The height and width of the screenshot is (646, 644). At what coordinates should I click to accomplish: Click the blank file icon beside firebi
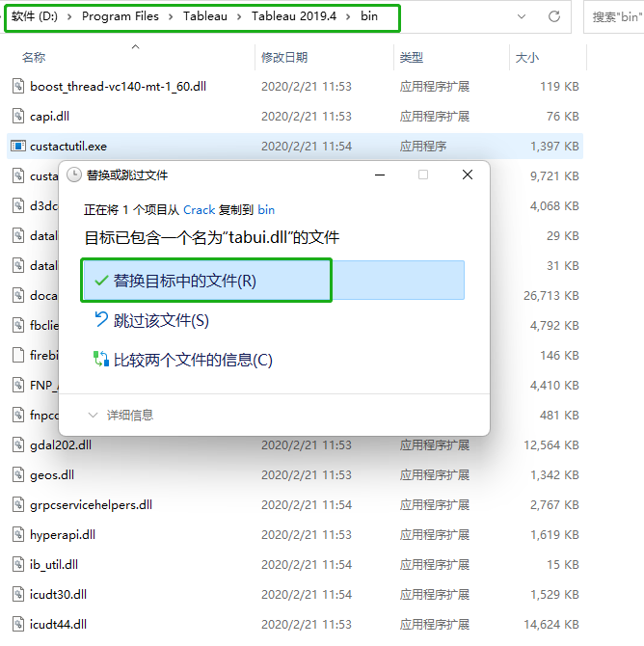pos(18,355)
